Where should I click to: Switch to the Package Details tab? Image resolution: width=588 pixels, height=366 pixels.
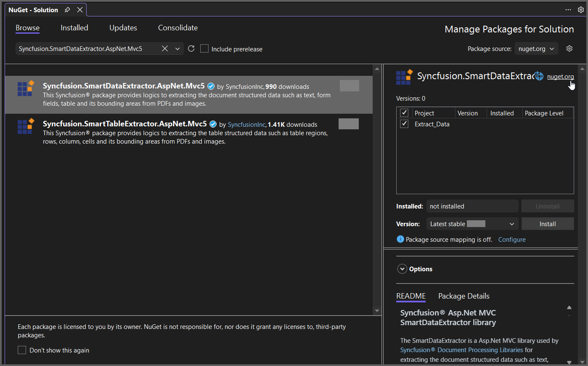click(464, 296)
